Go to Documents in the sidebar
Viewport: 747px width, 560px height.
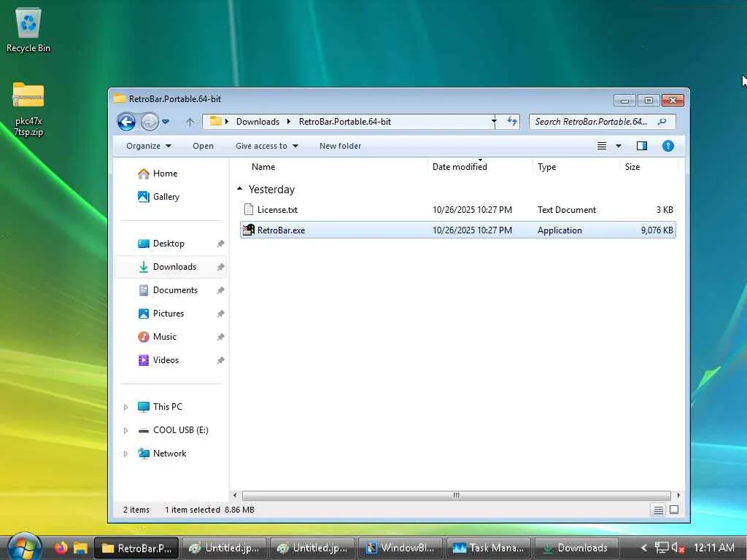(175, 290)
